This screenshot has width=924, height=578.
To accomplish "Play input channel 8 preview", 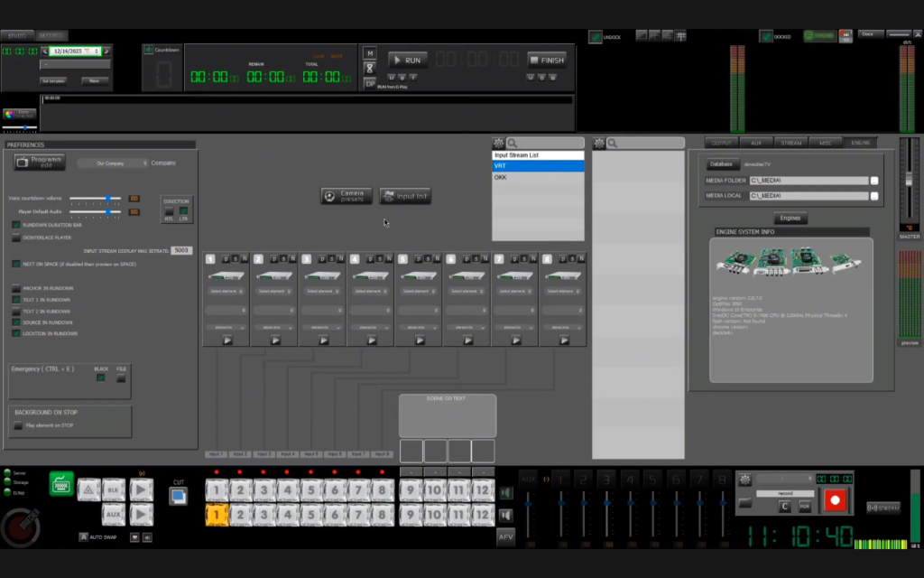I will (x=564, y=340).
